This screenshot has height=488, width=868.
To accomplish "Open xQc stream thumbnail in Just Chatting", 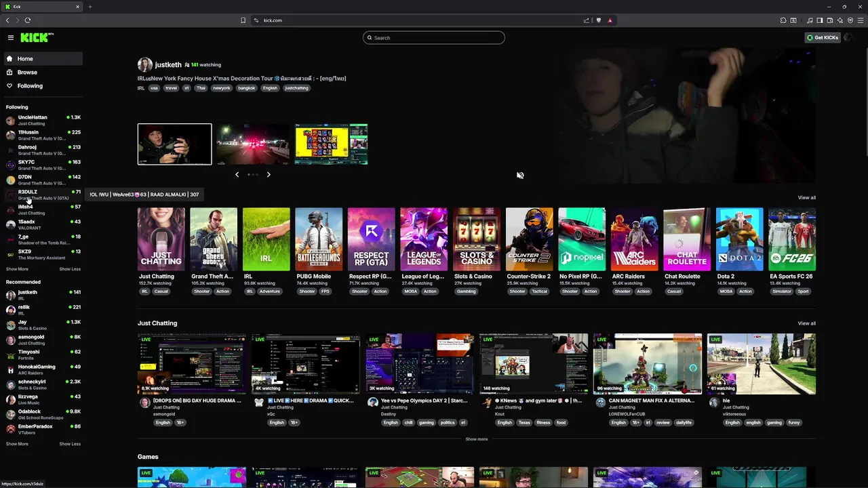I will click(306, 364).
